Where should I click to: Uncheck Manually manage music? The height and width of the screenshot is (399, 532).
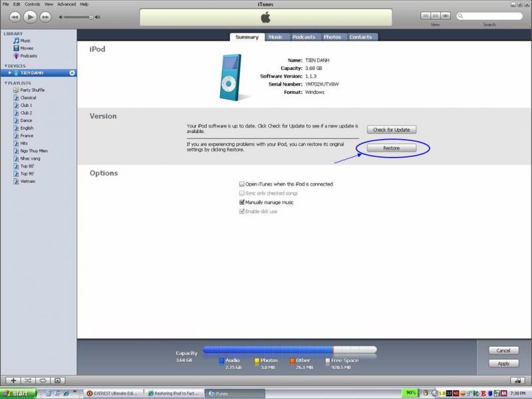coord(241,202)
